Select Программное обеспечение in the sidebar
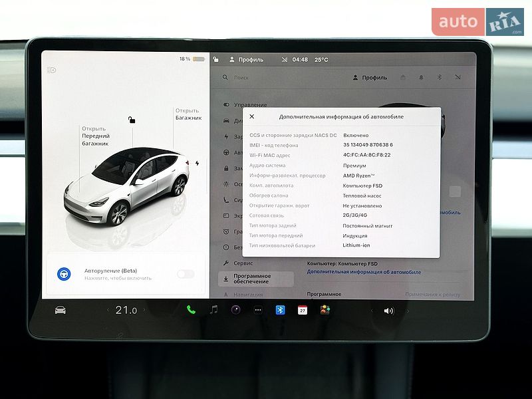This screenshot has height=399, width=532. 256,279
